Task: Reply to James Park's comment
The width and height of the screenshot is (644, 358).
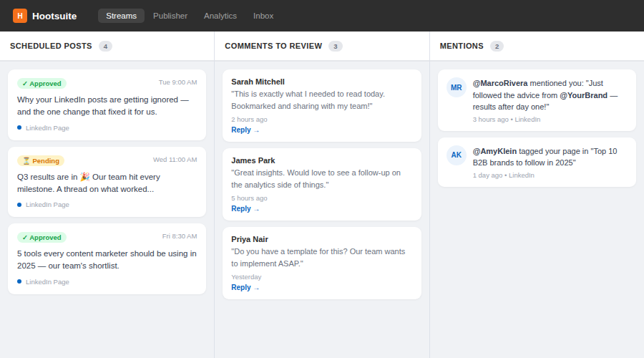Action: point(245,209)
